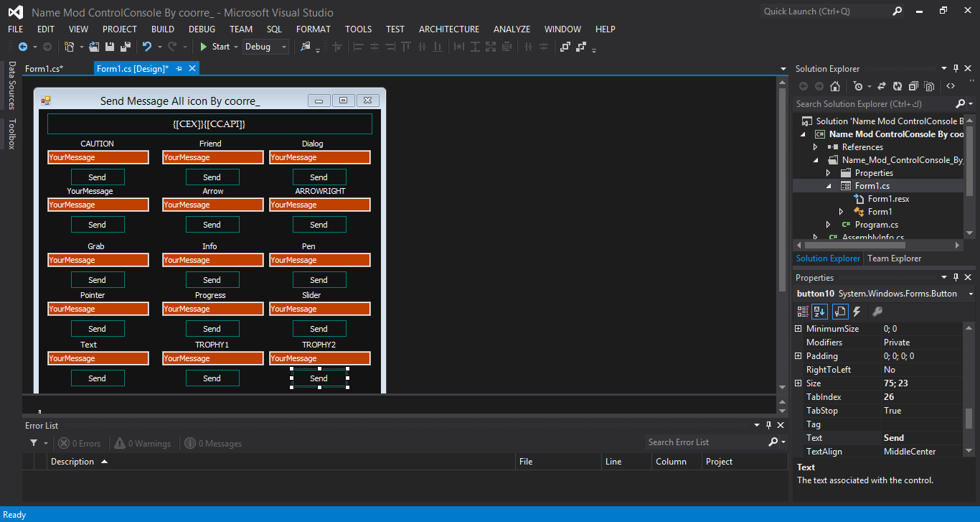This screenshot has height=522, width=980.
Task: Click the Send to Back layout icon
Action: pos(581,47)
